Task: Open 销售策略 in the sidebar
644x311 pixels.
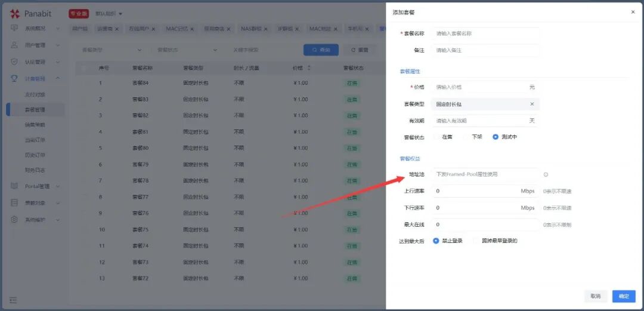Action: [x=35, y=125]
